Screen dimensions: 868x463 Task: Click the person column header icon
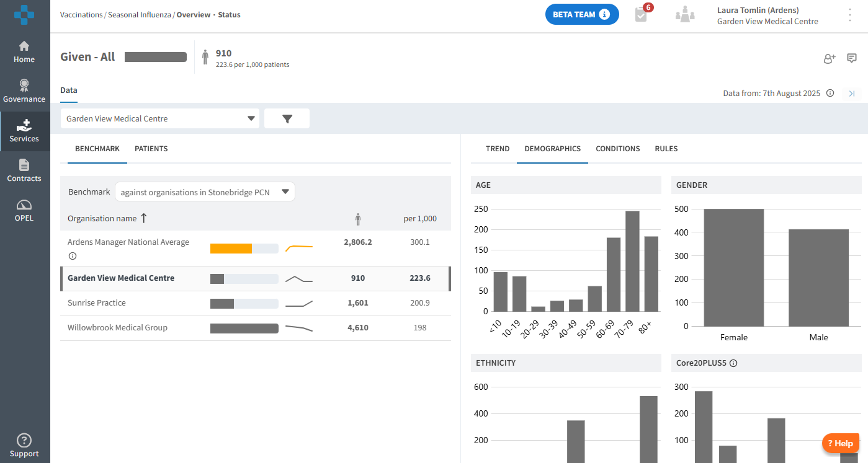pos(358,219)
